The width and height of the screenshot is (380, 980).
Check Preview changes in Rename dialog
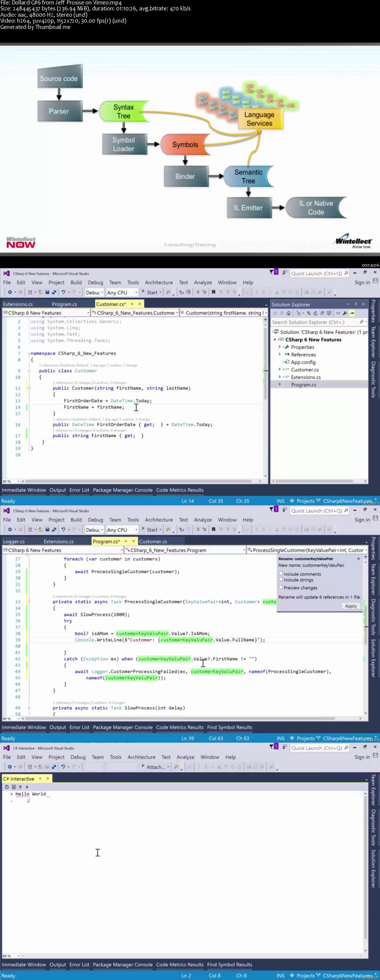coord(281,587)
